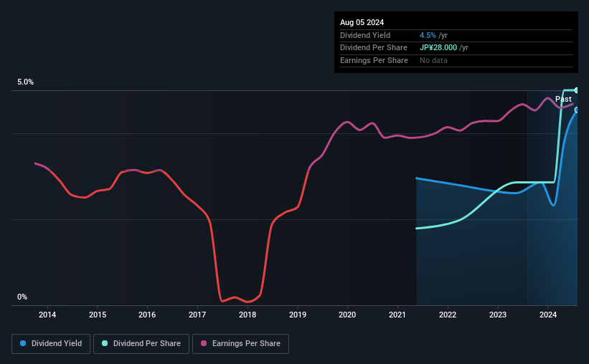The width and height of the screenshot is (589, 364).
Task: Select the 2014 label on the time axis
Action: pos(47,315)
